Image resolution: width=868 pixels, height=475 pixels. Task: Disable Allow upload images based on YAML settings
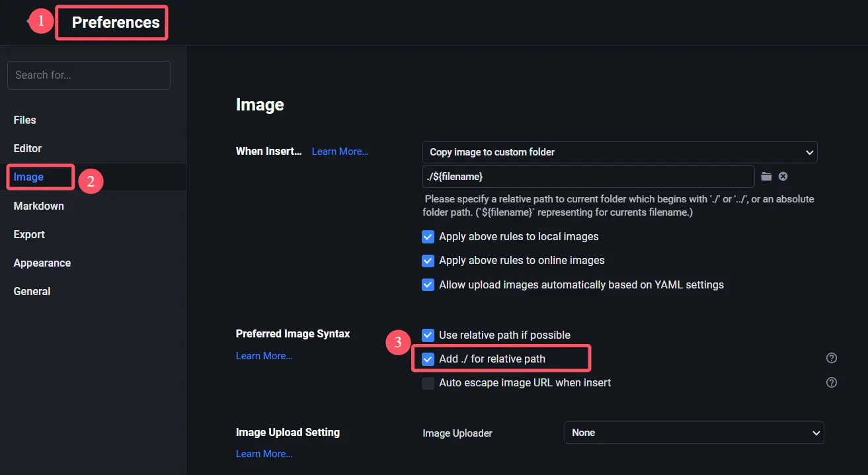(428, 285)
